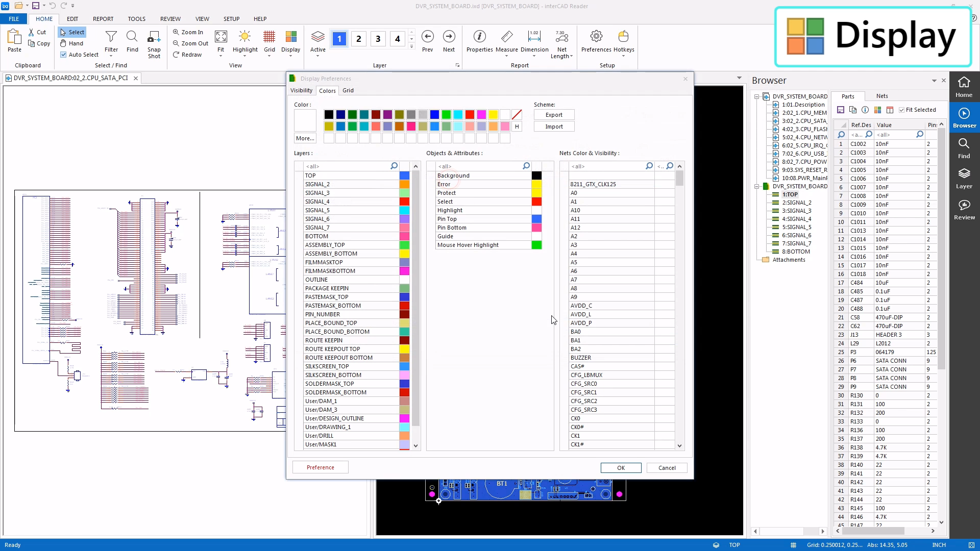Open the Review sidebar panel
Image resolution: width=980 pixels, height=551 pixels.
[964, 210]
